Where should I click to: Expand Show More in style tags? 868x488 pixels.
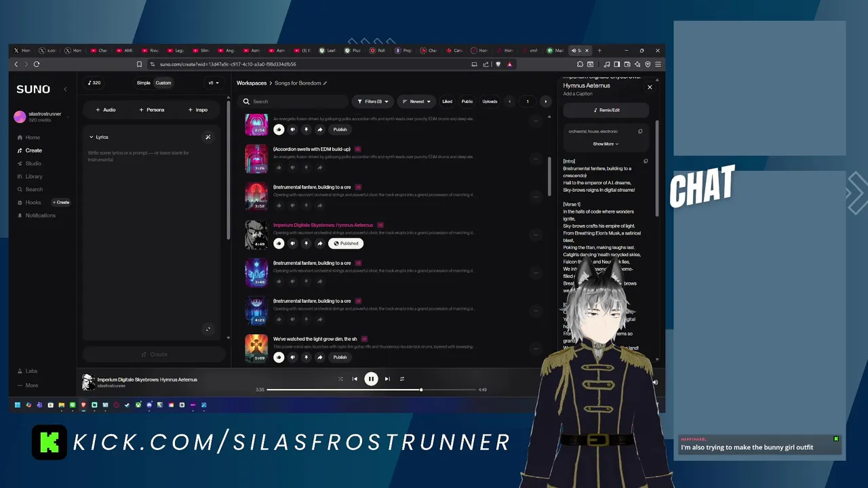click(x=606, y=144)
